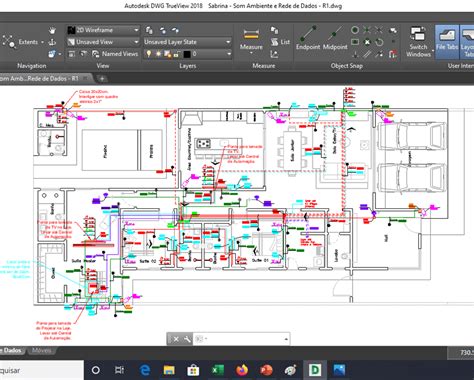The width and height of the screenshot is (474, 380).
Task: Toggle Insertion (rectangle) object snap
Action: point(355,42)
